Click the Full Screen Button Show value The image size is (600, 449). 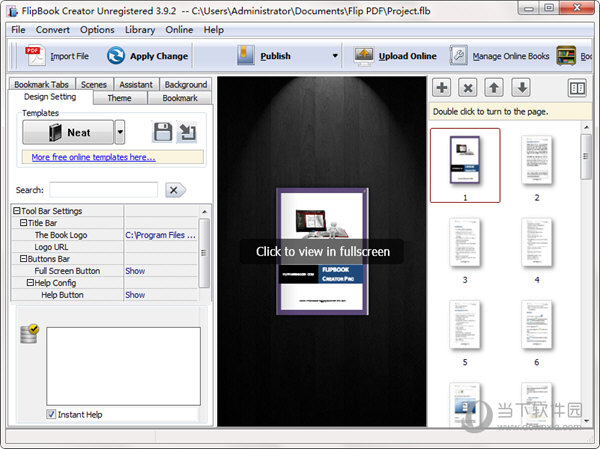point(135,271)
